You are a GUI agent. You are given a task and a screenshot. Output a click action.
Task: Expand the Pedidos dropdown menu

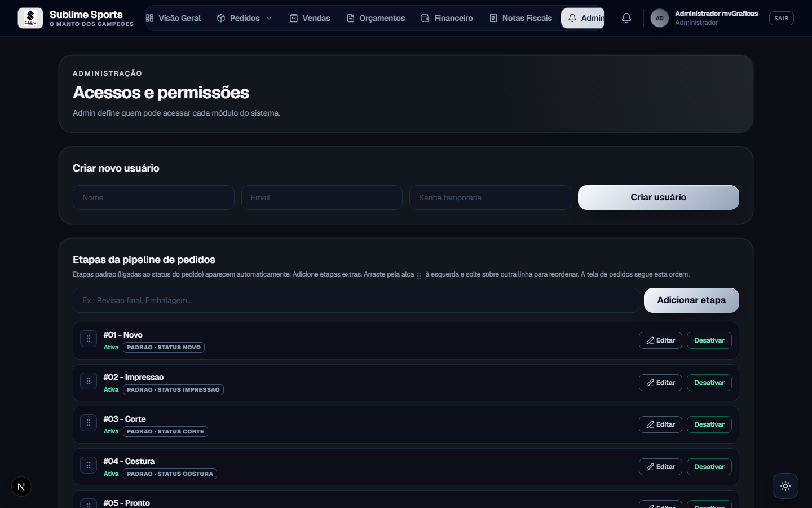coord(245,18)
